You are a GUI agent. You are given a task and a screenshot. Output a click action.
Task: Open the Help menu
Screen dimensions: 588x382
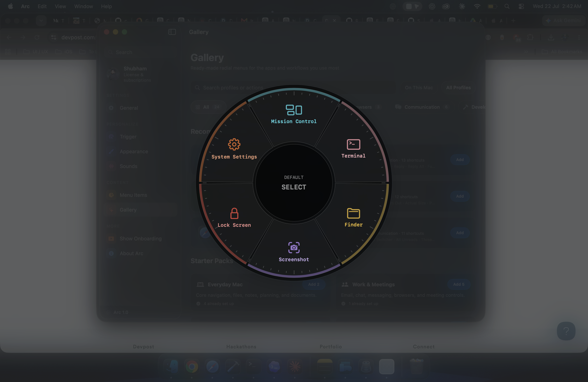click(x=106, y=6)
